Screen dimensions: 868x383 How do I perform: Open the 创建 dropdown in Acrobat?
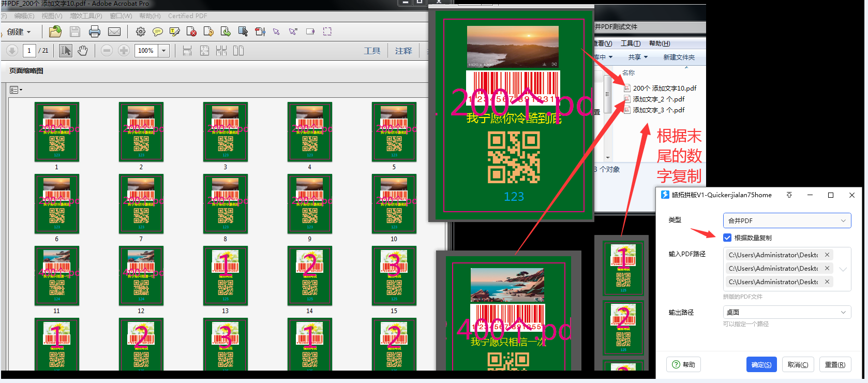19,32
